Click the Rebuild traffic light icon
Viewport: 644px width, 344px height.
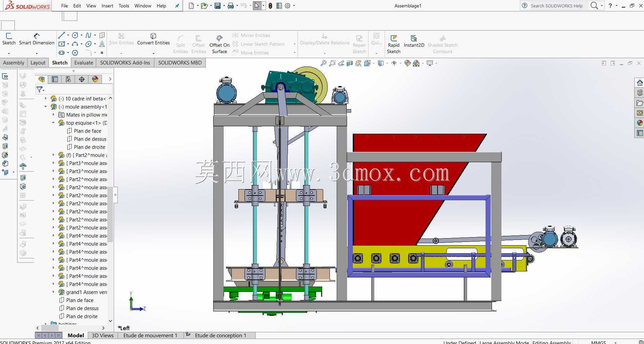click(270, 6)
